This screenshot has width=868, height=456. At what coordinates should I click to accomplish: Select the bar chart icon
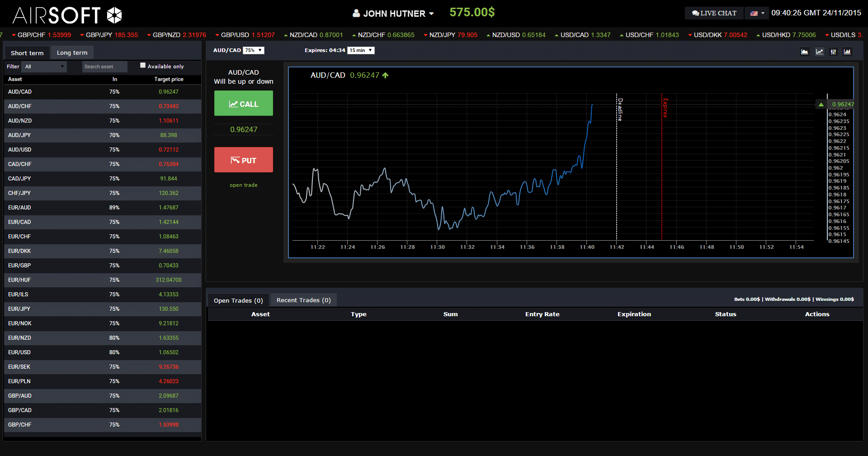[x=847, y=52]
